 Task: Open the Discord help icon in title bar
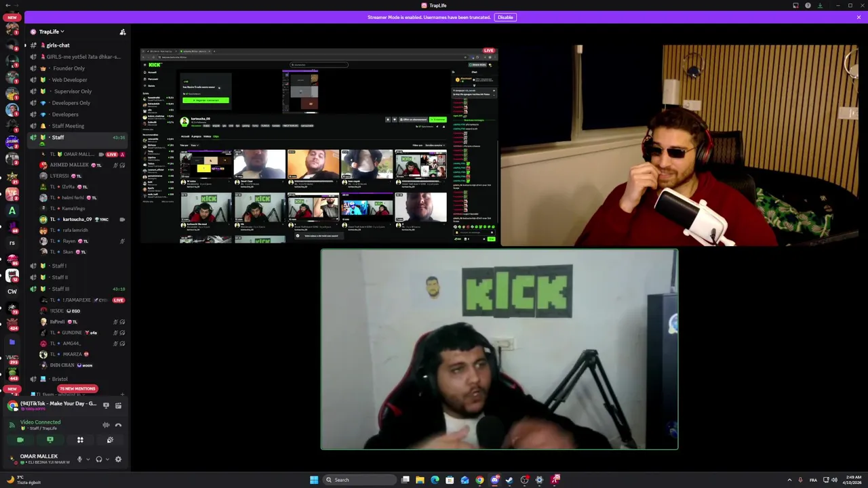[808, 5]
